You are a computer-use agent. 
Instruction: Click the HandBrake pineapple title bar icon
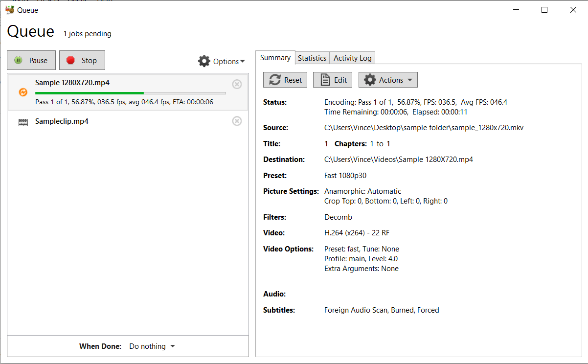[9, 9]
